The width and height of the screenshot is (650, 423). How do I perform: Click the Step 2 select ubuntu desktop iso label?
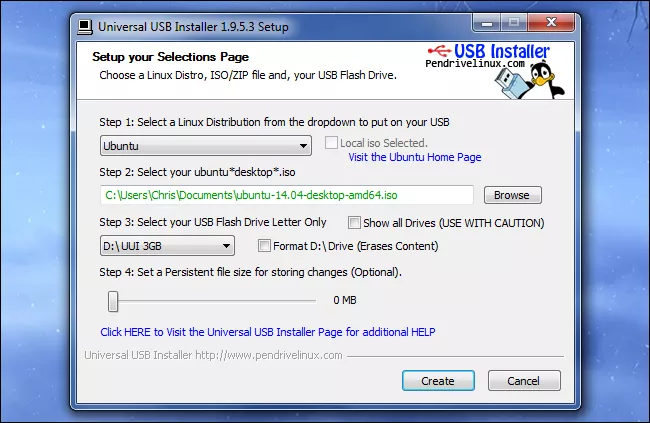pyautogui.click(x=197, y=172)
